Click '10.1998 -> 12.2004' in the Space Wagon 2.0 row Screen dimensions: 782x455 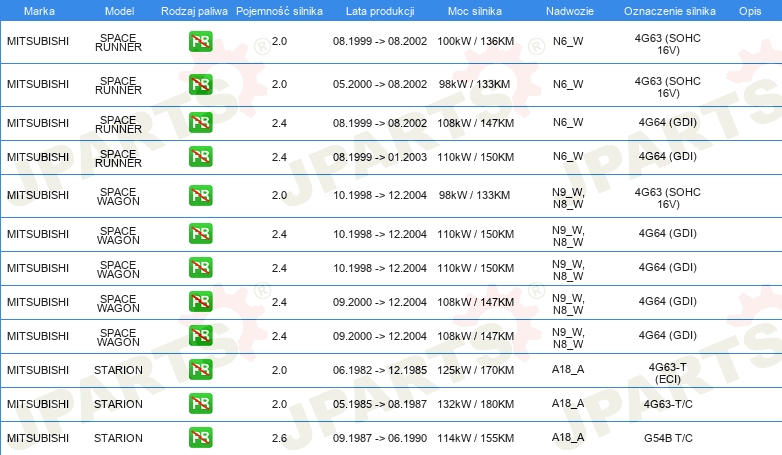[380, 195]
